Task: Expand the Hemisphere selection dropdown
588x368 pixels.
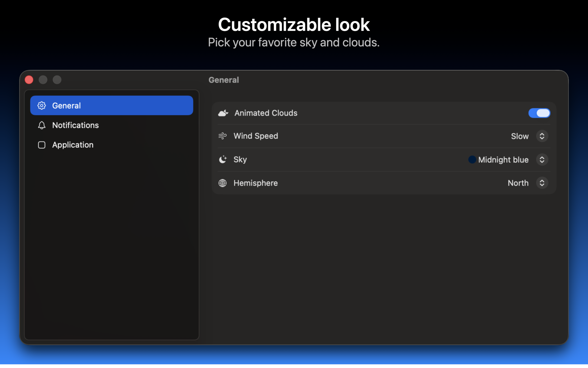Action: pyautogui.click(x=542, y=183)
